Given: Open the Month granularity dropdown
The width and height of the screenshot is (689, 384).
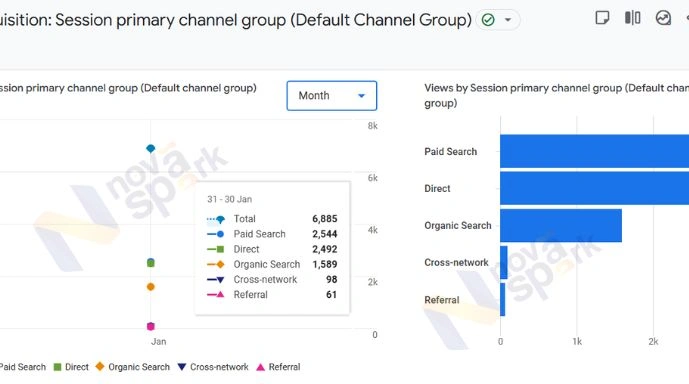Looking at the screenshot, I should pos(332,95).
